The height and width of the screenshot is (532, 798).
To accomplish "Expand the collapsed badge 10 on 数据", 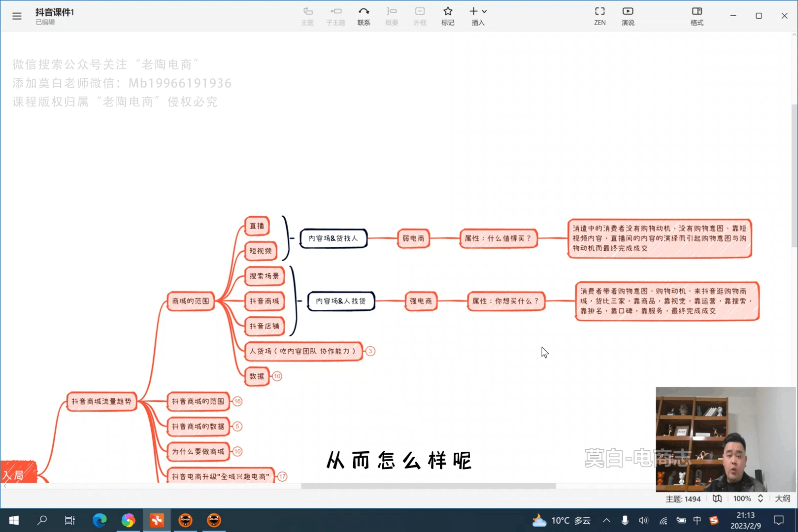I will 277,376.
